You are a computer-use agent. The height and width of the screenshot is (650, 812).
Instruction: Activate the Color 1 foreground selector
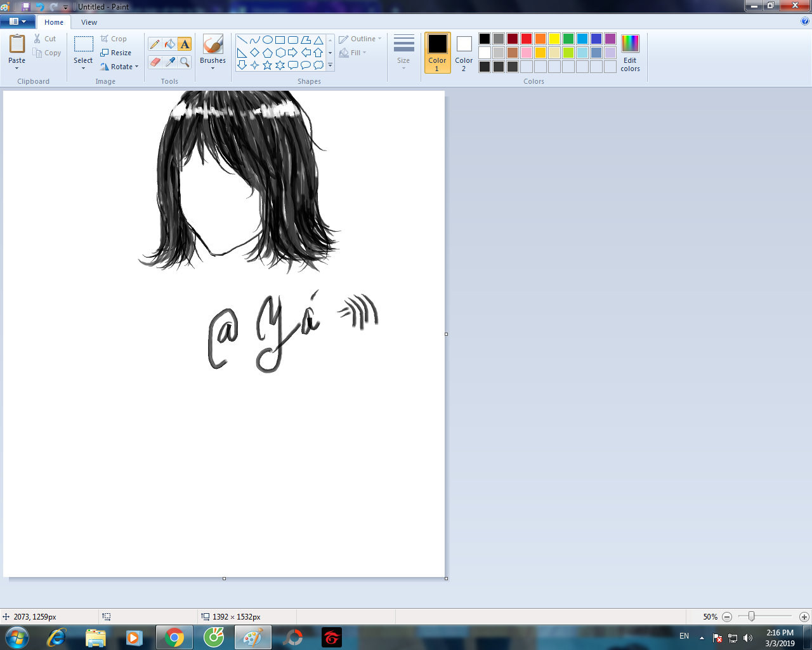437,52
